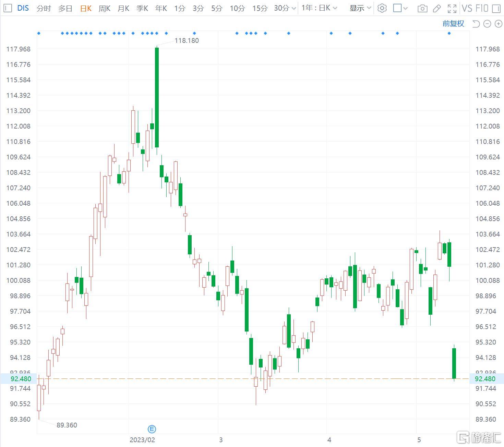Choose the 10分 interval
The height and width of the screenshot is (447, 504).
pyautogui.click(x=237, y=8)
